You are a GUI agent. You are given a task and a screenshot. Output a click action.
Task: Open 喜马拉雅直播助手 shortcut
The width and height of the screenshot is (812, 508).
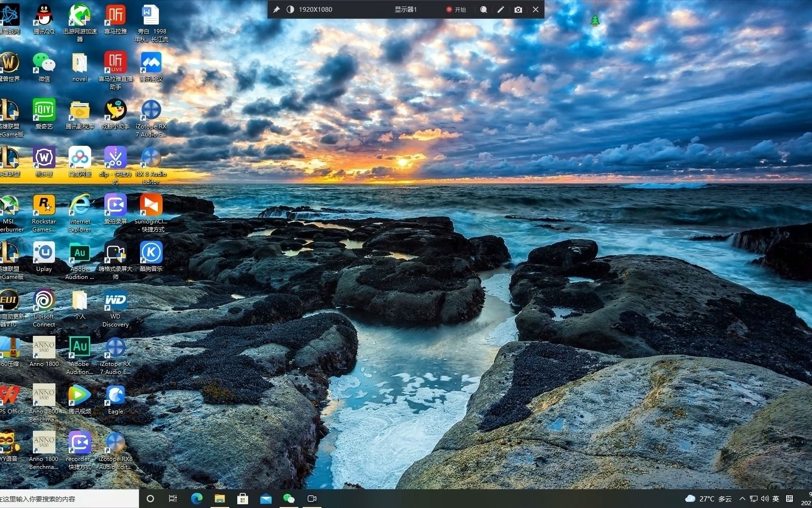(116, 70)
